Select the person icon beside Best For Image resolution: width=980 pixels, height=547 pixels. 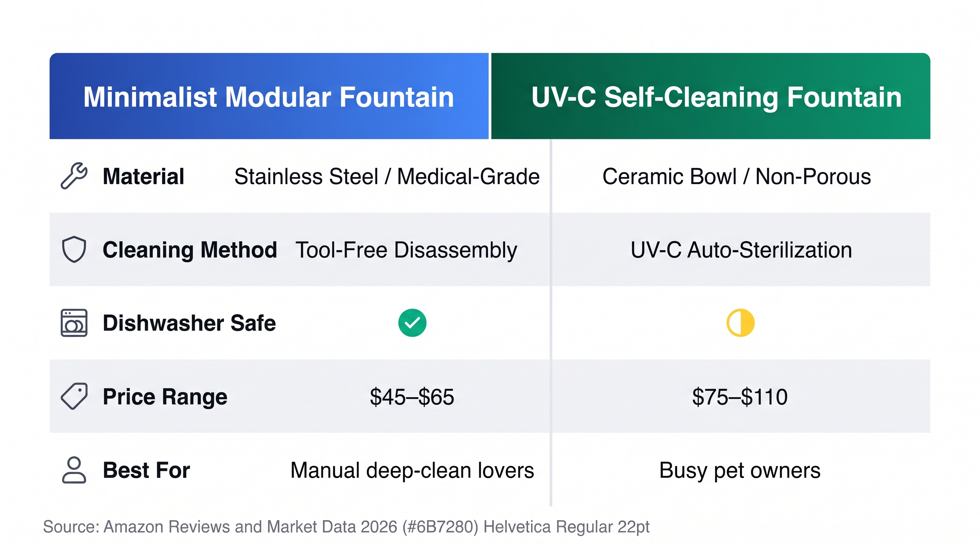click(x=74, y=470)
